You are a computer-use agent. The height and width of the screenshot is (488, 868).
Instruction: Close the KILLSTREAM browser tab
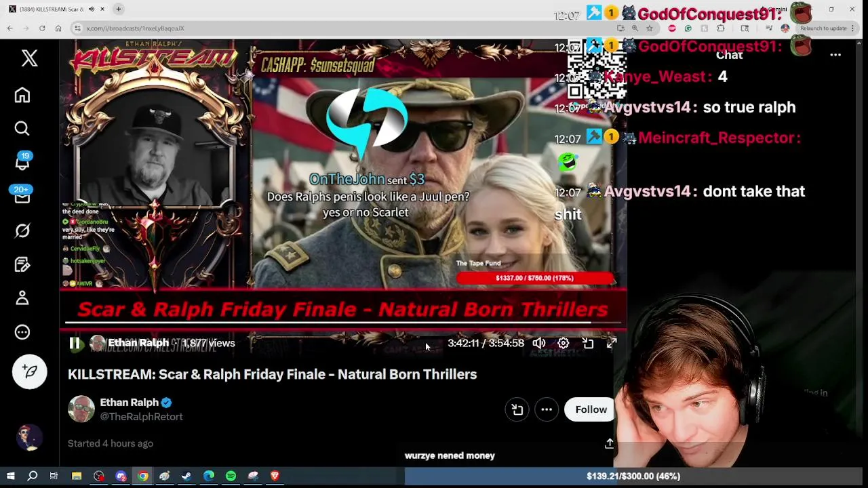point(102,9)
